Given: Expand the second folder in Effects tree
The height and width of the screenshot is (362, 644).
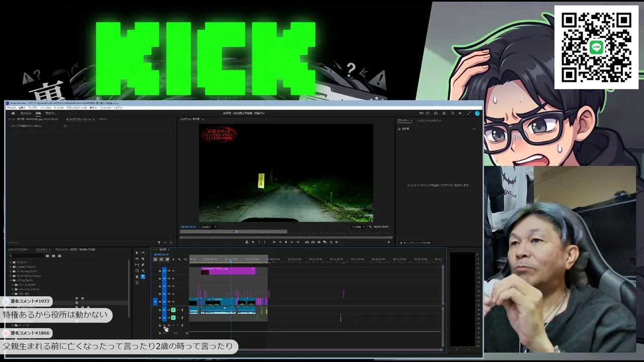Looking at the screenshot, I should 11,267.
